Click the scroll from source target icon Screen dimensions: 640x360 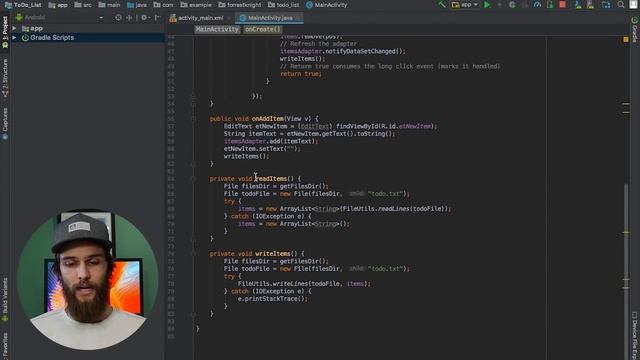coord(118,18)
